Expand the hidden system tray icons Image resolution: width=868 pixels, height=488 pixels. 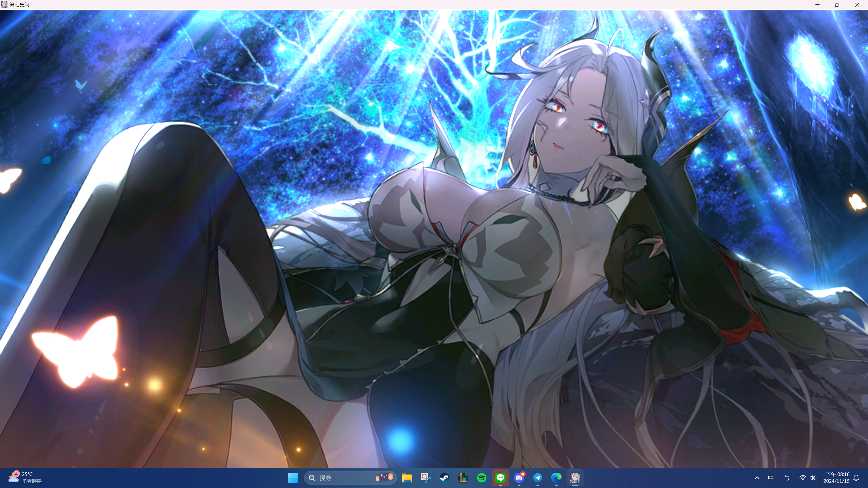[x=757, y=478]
